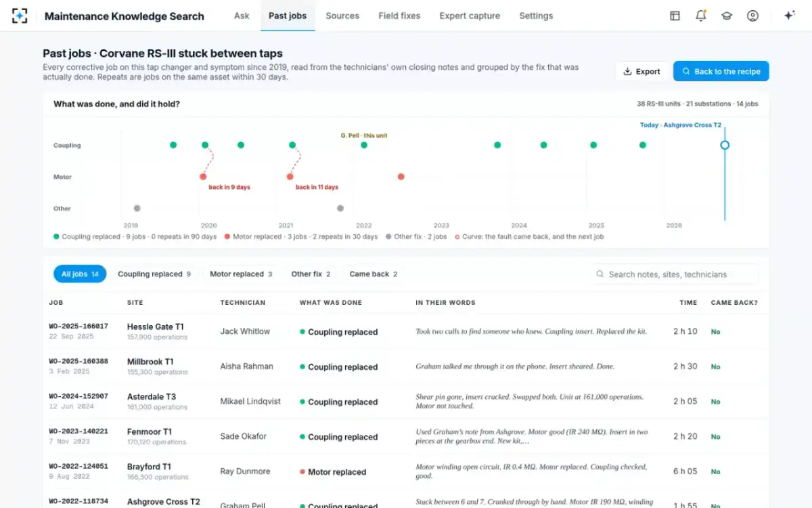
Task: Click the green Coupling replaced legend dot
Action: click(56, 237)
